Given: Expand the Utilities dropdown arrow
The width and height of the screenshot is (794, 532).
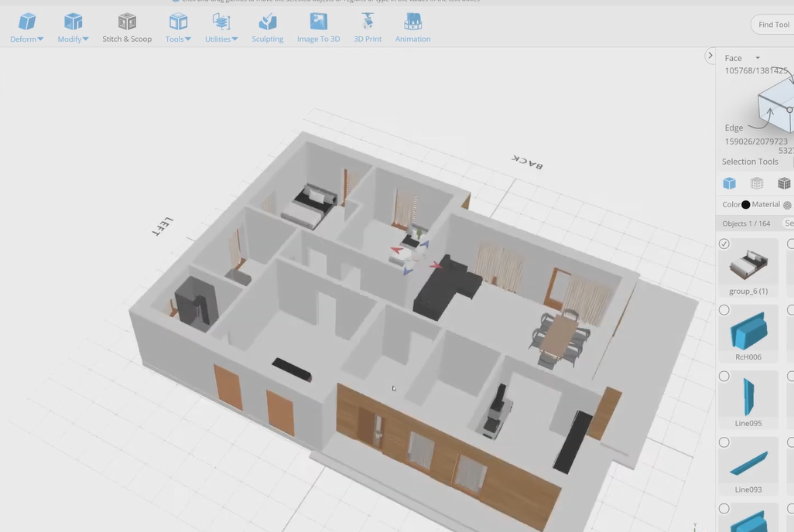Looking at the screenshot, I should [x=234, y=39].
